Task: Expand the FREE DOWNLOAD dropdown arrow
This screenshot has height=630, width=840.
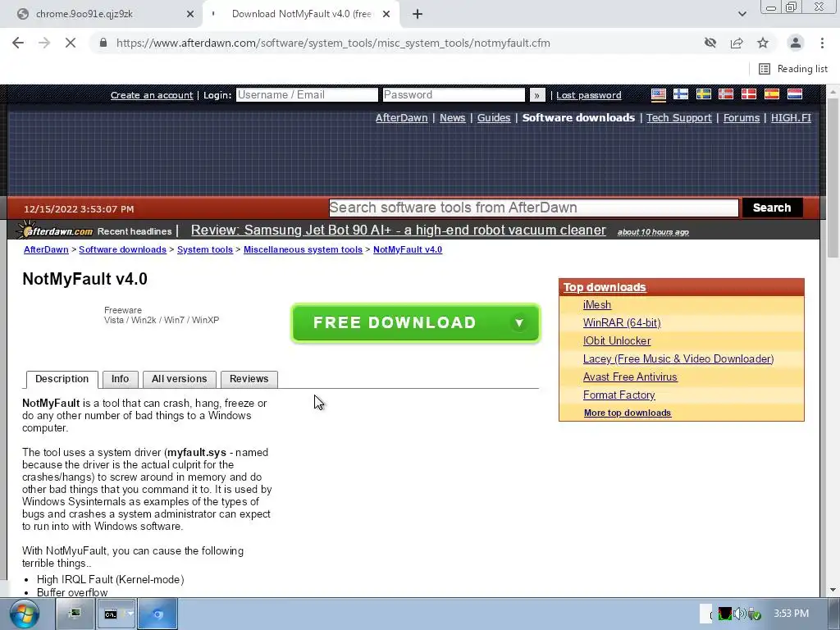Action: (x=518, y=322)
